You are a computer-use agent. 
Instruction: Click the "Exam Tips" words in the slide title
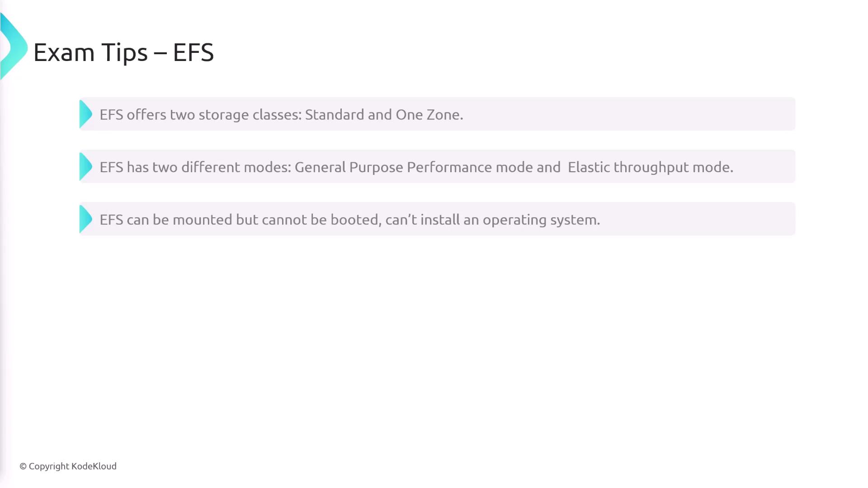click(x=90, y=52)
